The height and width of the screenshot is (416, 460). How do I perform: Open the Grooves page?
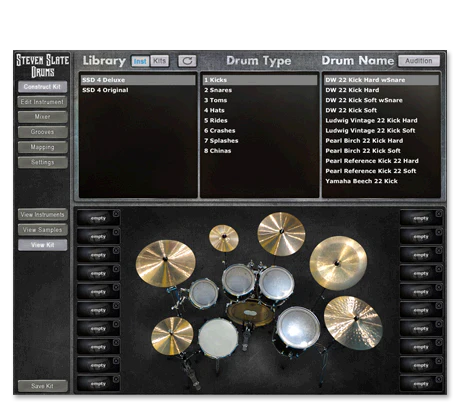click(x=43, y=132)
